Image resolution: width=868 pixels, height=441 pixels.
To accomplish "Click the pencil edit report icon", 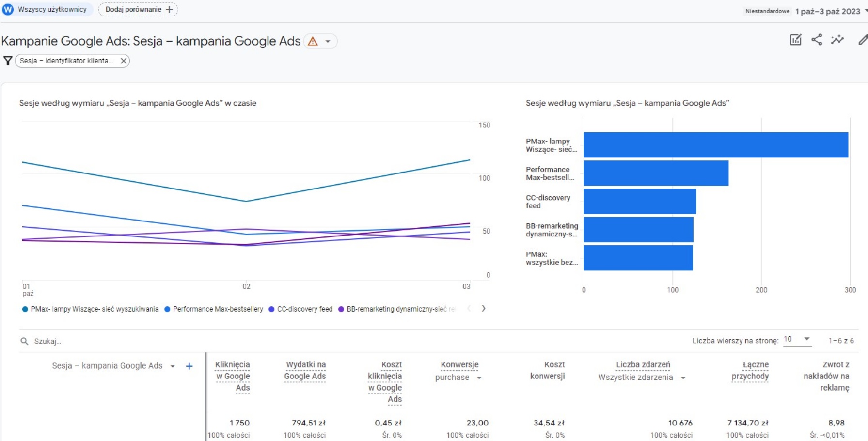I will tap(863, 40).
